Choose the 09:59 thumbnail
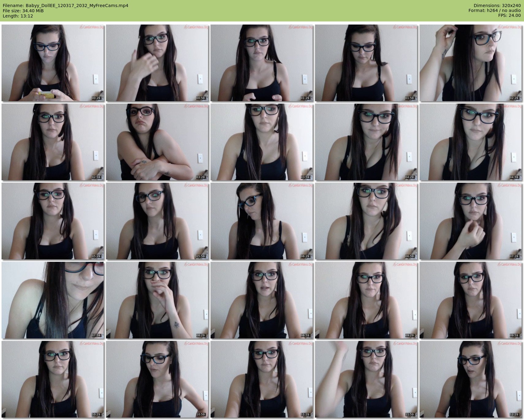Viewport: 524px width, 420px height. click(x=471, y=300)
